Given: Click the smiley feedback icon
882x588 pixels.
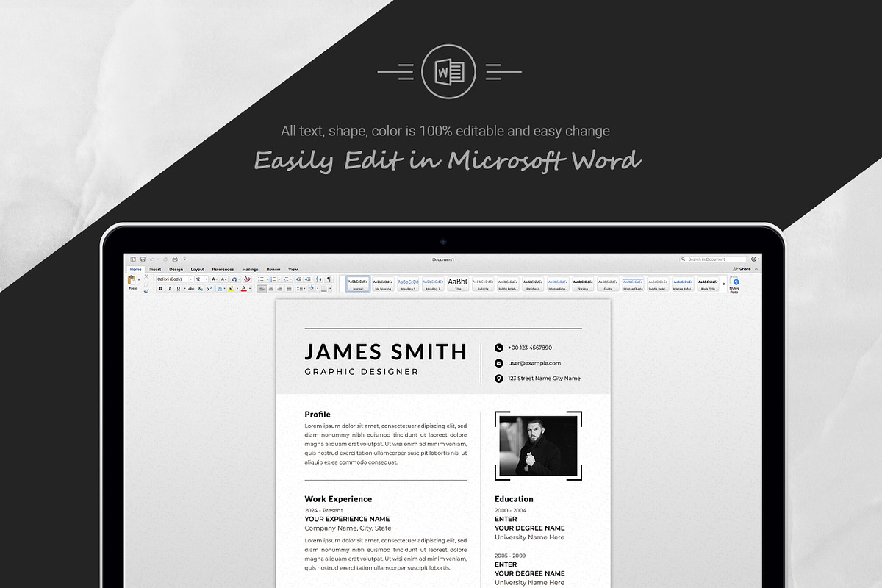Looking at the screenshot, I should pos(753,259).
